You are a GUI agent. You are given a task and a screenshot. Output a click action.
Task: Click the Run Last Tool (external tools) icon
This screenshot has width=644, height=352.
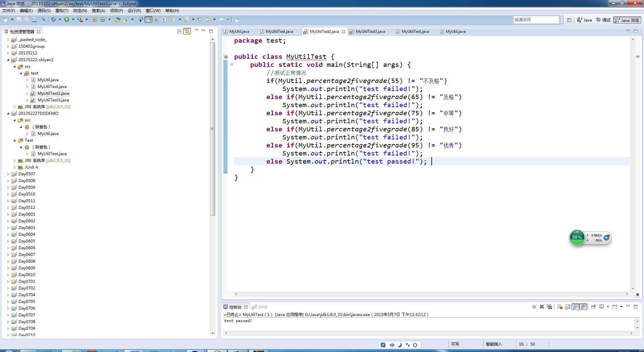(x=80, y=20)
